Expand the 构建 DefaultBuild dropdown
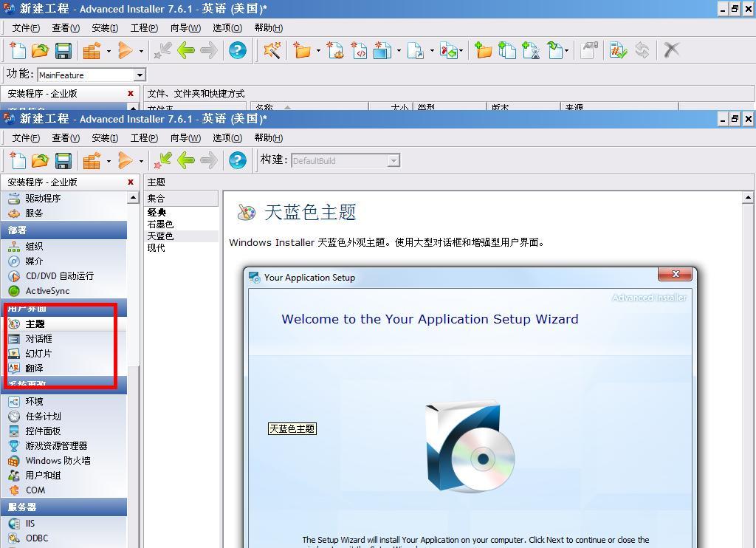The height and width of the screenshot is (548, 756). pyautogui.click(x=394, y=161)
